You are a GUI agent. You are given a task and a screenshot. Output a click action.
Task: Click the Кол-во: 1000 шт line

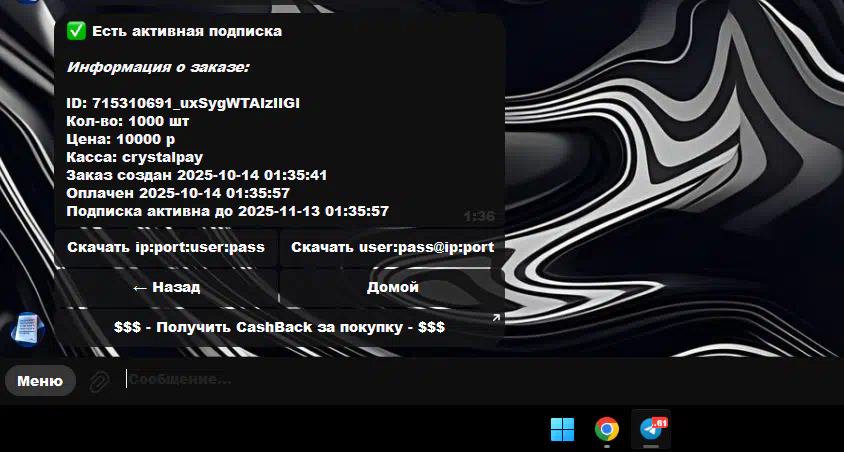click(128, 122)
